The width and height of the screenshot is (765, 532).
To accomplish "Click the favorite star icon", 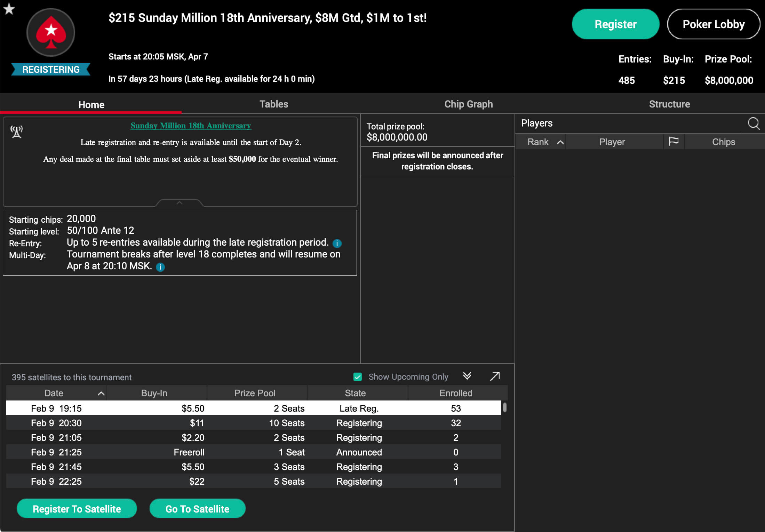I will [x=9, y=9].
